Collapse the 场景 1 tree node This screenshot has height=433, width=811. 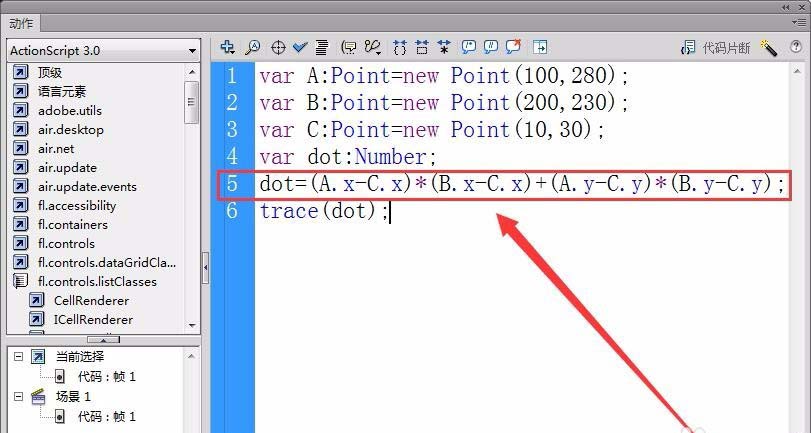coord(19,396)
